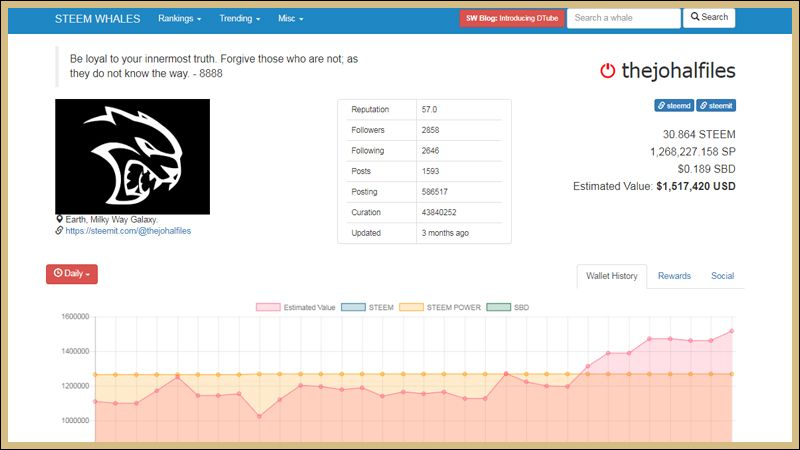Image resolution: width=800 pixels, height=450 pixels.
Task: Click the Posting value 586517
Action: click(x=434, y=192)
